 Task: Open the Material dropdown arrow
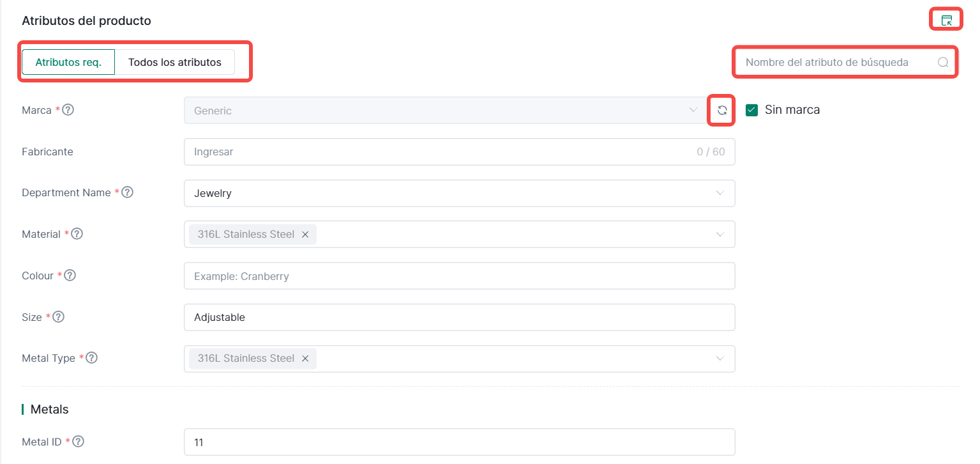click(x=720, y=235)
